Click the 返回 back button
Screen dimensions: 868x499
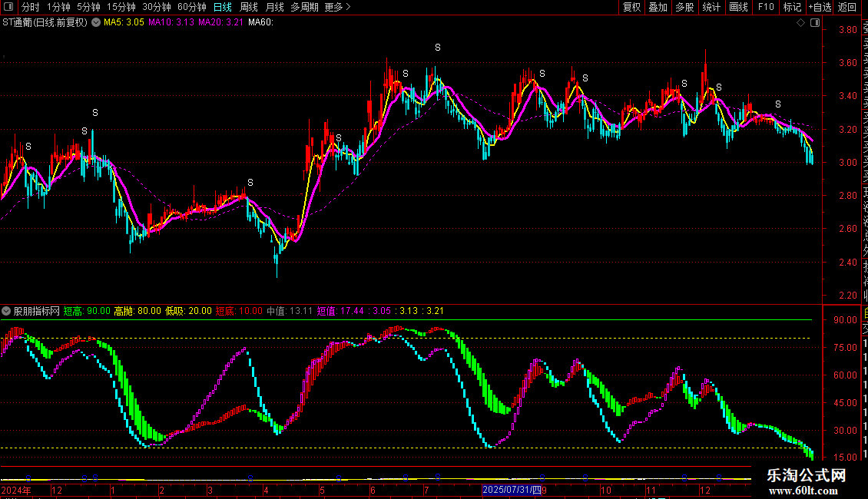[x=847, y=7]
